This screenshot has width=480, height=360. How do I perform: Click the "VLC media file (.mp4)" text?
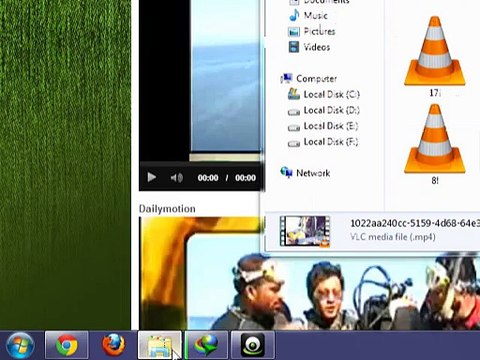[393, 237]
